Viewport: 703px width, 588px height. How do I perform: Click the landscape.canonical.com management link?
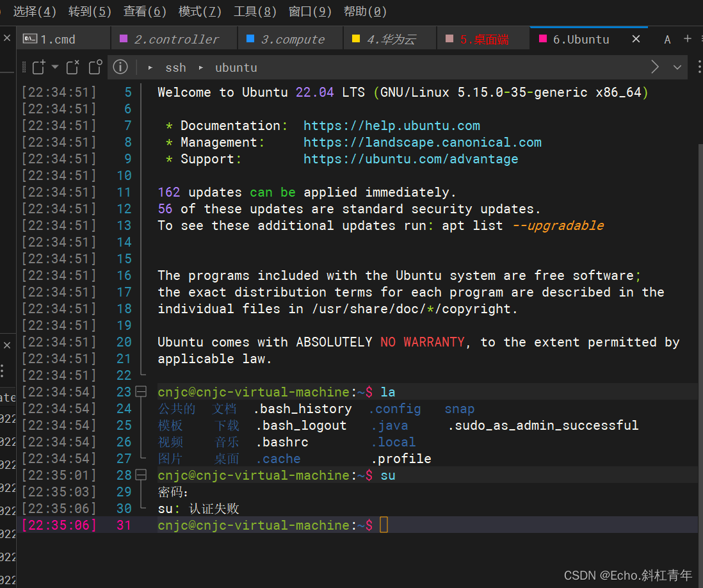click(x=422, y=142)
